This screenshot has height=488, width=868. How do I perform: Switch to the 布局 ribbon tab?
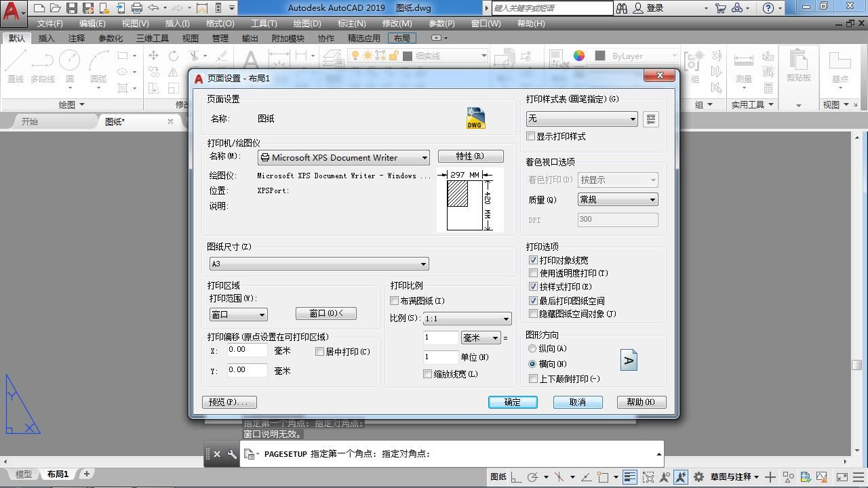click(401, 38)
